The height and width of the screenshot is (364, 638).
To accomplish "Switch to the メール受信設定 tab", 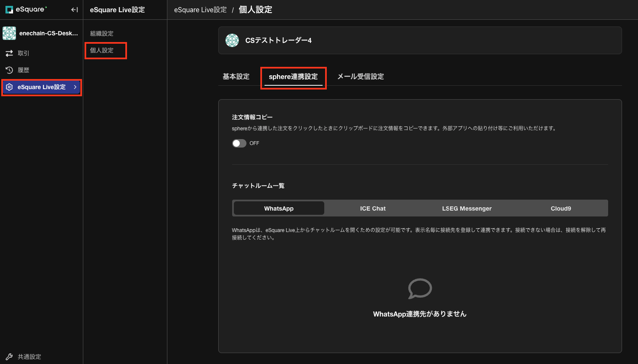I will (x=360, y=76).
